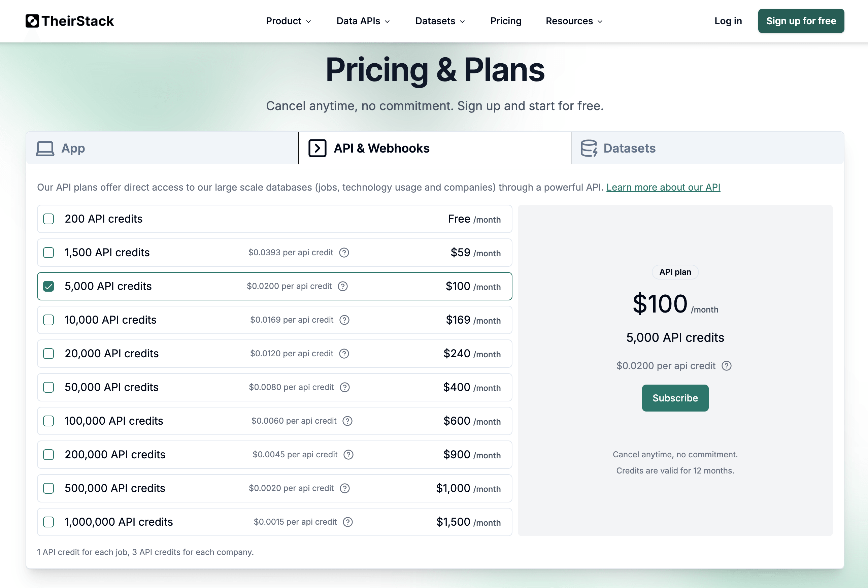
Task: Uncheck the 5,000 API credits plan
Action: pos(48,286)
